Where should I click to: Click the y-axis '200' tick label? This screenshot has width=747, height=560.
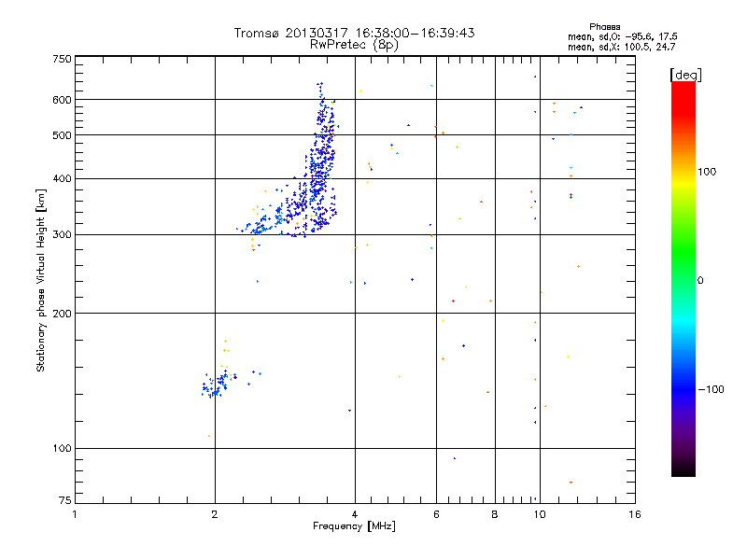click(62, 314)
